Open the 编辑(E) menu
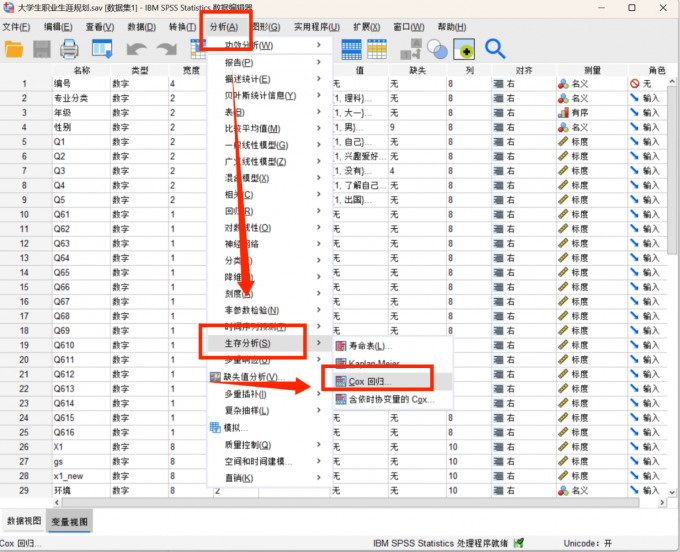Viewport: 680px width, 552px height. click(58, 27)
